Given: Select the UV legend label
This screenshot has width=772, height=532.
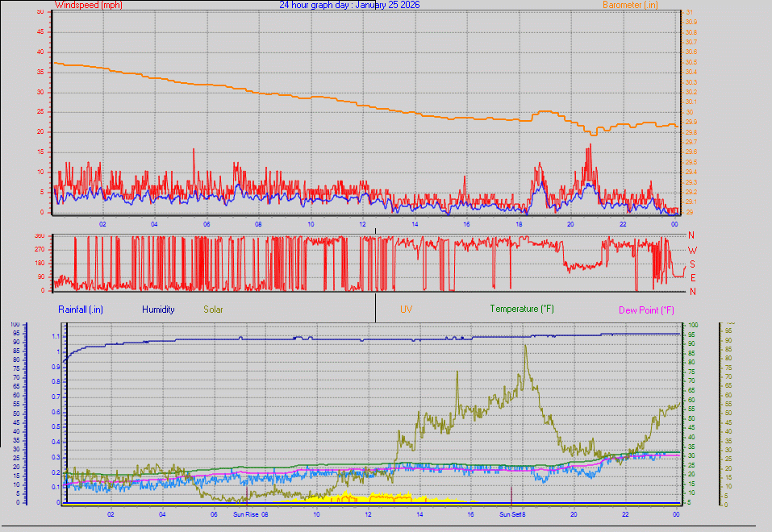Looking at the screenshot, I should coord(406,309).
